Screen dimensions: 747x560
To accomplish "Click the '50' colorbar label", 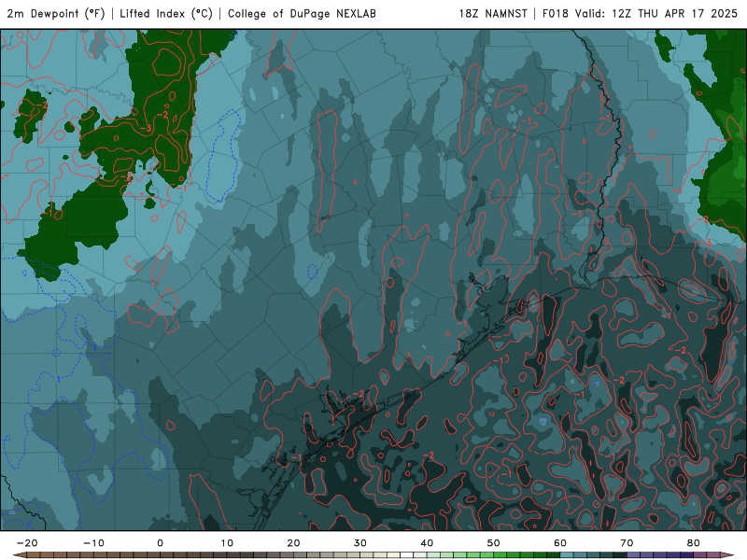I will click(x=494, y=543).
